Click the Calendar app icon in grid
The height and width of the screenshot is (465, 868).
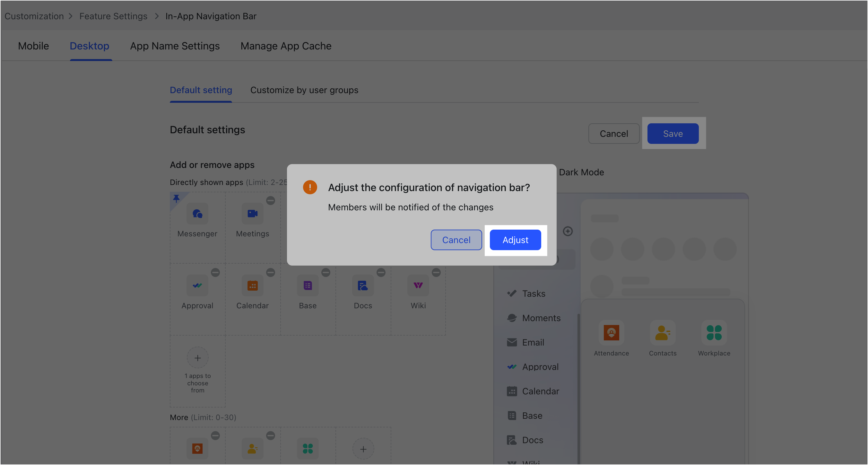coord(252,285)
